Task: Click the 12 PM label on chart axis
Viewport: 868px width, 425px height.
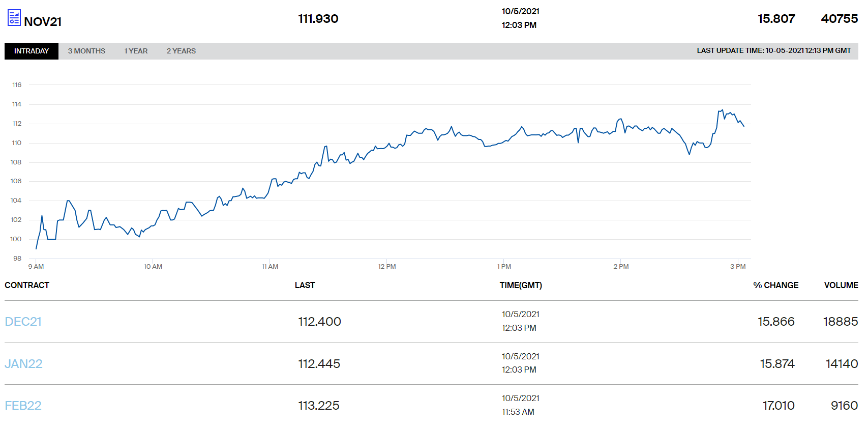Action: click(387, 266)
